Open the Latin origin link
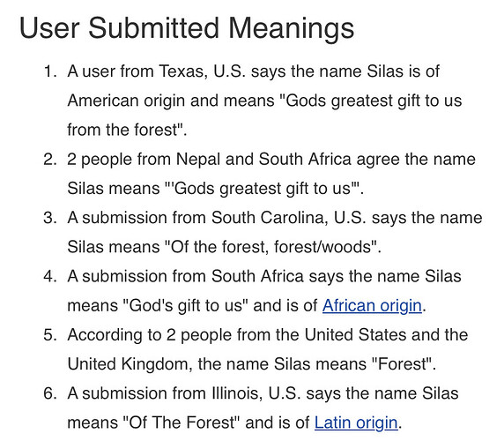 356,422
